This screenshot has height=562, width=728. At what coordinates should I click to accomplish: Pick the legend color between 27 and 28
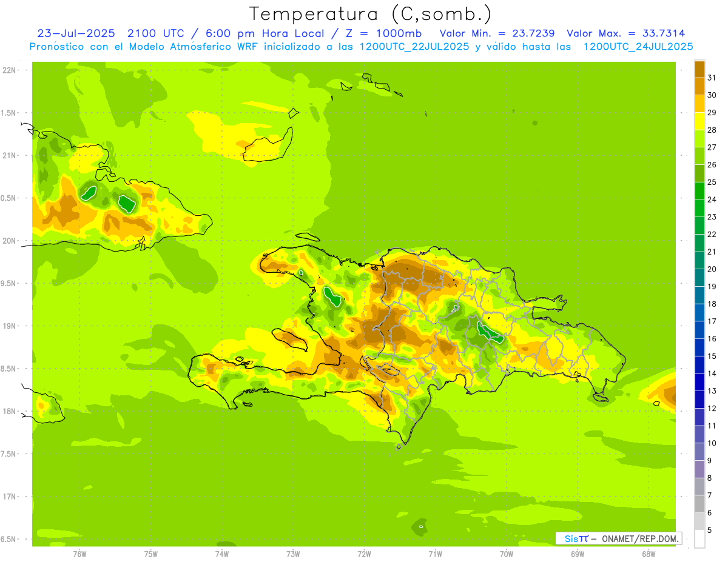coord(699,138)
